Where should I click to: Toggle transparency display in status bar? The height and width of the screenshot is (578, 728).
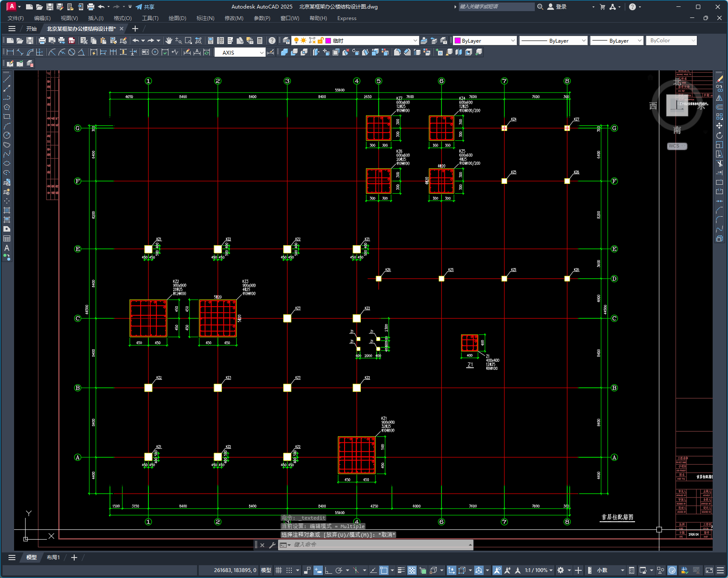click(412, 570)
